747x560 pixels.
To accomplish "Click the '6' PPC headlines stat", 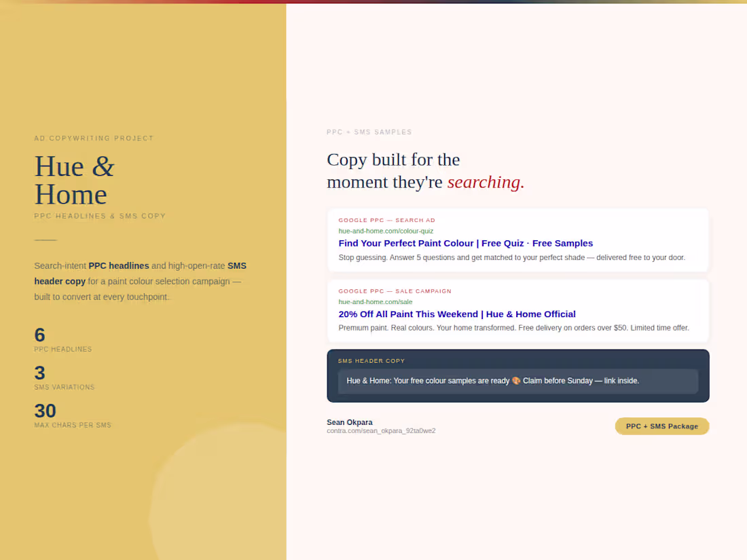I will (x=39, y=335).
